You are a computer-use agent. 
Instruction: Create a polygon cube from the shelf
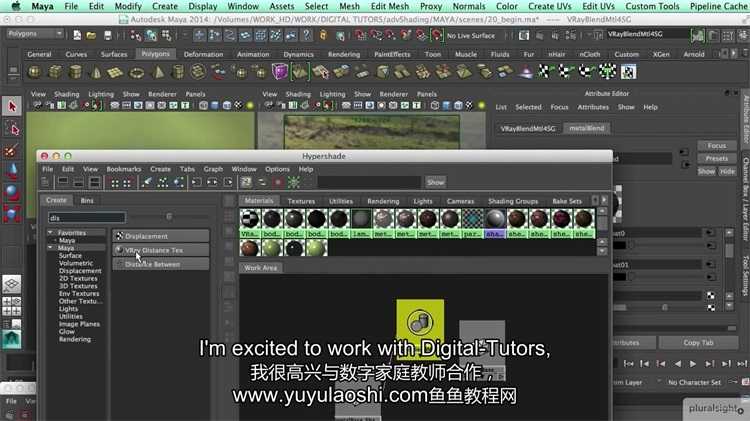point(55,72)
